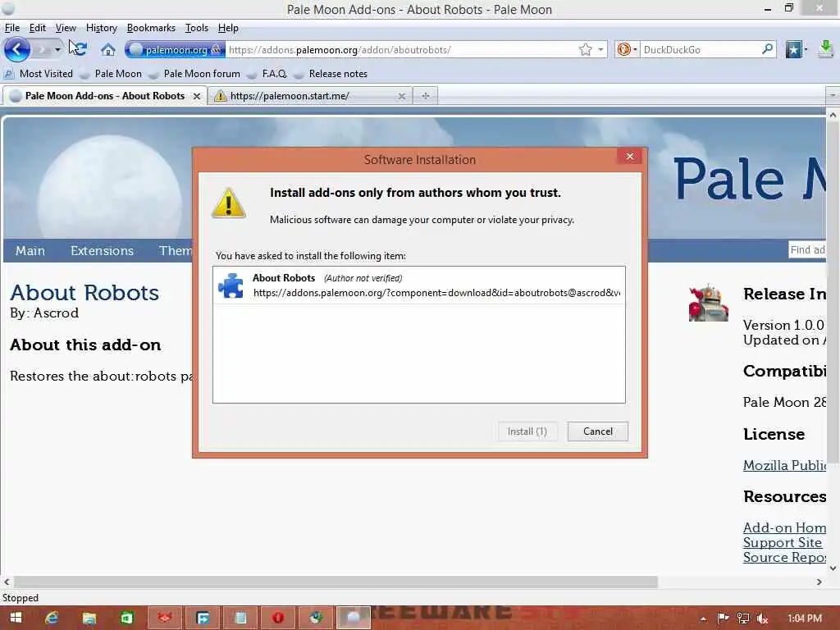The height and width of the screenshot is (630, 840).
Task: Click the Find add-ons search field
Action: 807,249
